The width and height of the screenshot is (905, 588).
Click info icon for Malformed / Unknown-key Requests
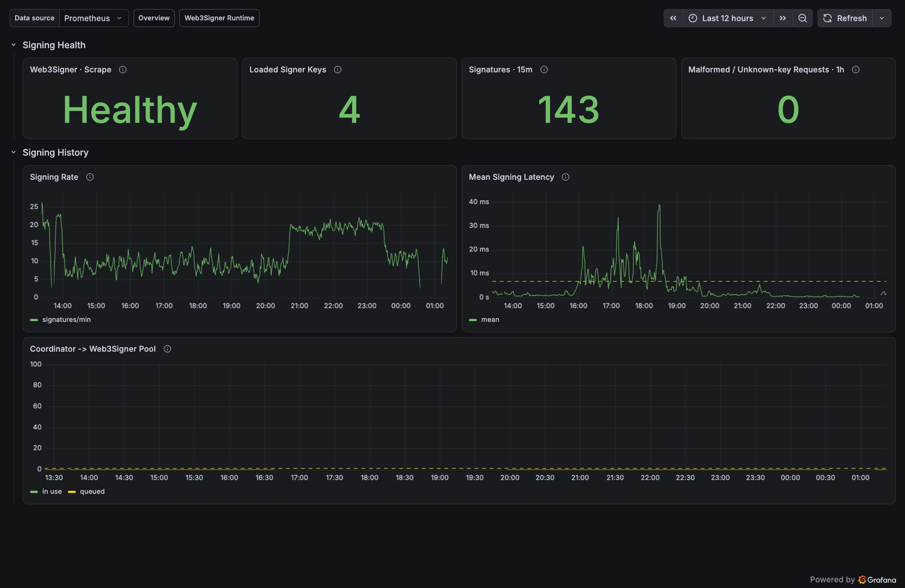[856, 70]
